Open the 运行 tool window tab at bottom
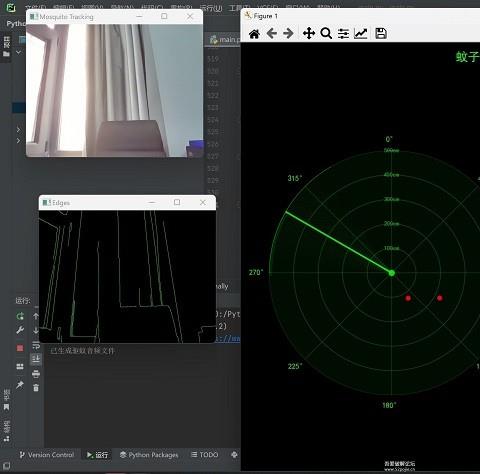 point(97,455)
